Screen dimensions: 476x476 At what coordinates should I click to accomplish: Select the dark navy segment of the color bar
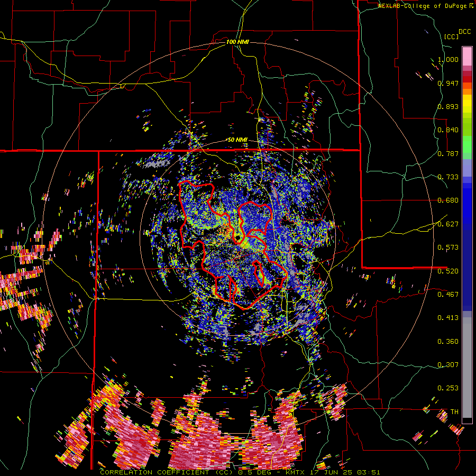467,270
